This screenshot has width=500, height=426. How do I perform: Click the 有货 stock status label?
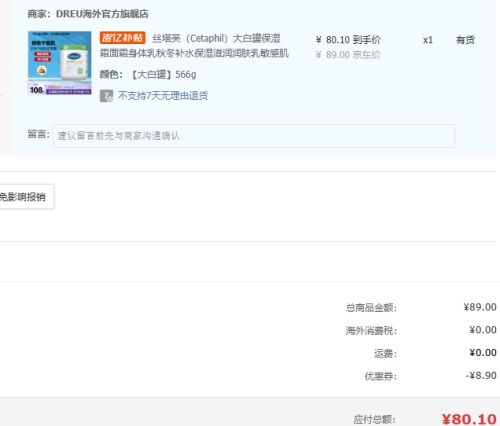[465, 40]
